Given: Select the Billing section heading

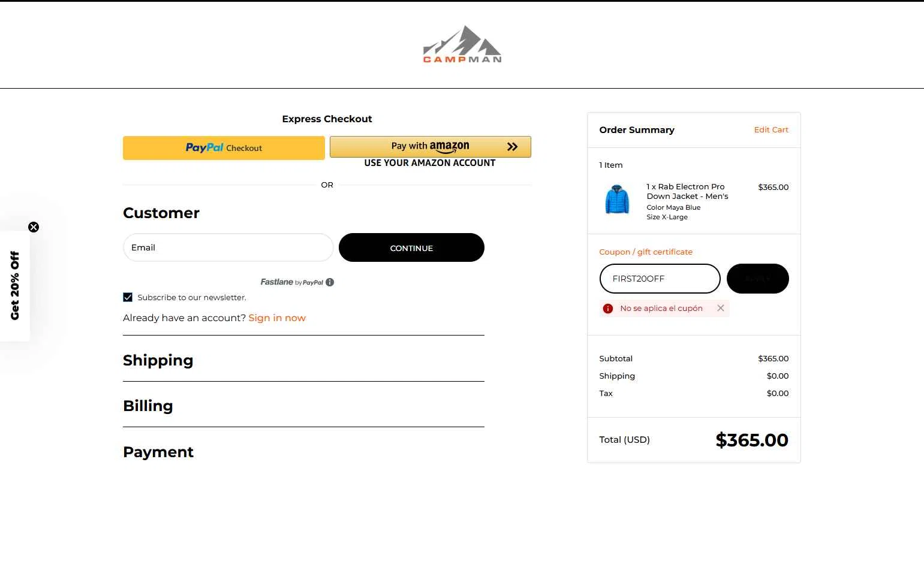Looking at the screenshot, I should [148, 406].
